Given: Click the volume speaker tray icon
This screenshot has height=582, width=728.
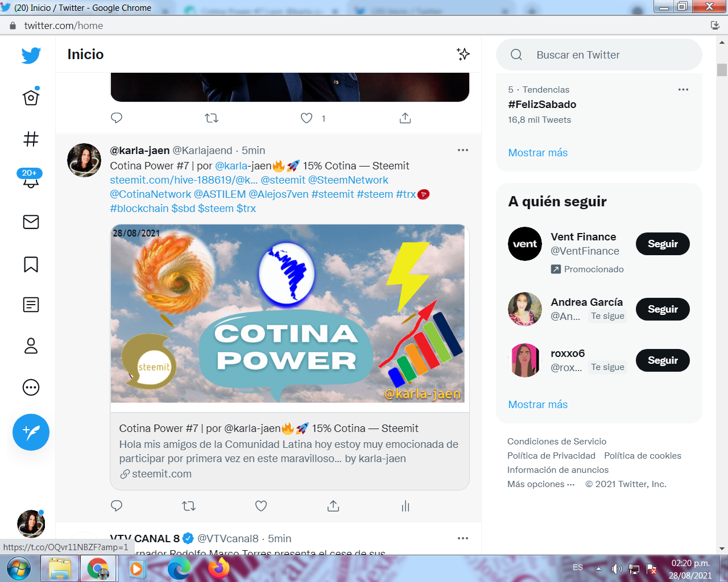Looking at the screenshot, I should tap(617, 569).
